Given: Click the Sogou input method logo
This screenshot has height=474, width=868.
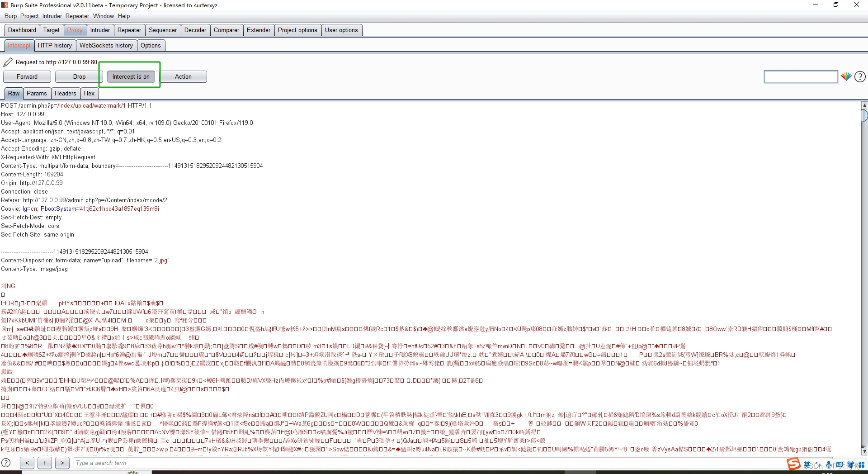Looking at the screenshot, I should coord(793,464).
